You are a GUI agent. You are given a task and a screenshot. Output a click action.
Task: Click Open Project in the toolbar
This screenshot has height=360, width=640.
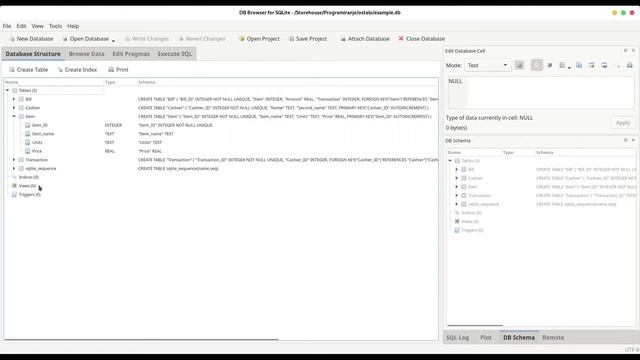tap(259, 39)
